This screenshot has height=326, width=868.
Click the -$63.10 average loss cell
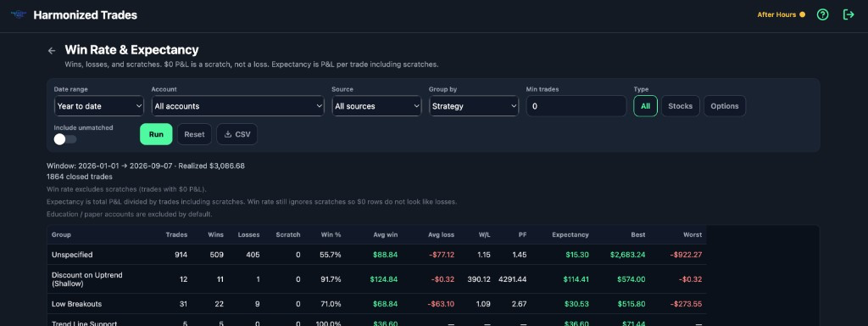click(441, 304)
